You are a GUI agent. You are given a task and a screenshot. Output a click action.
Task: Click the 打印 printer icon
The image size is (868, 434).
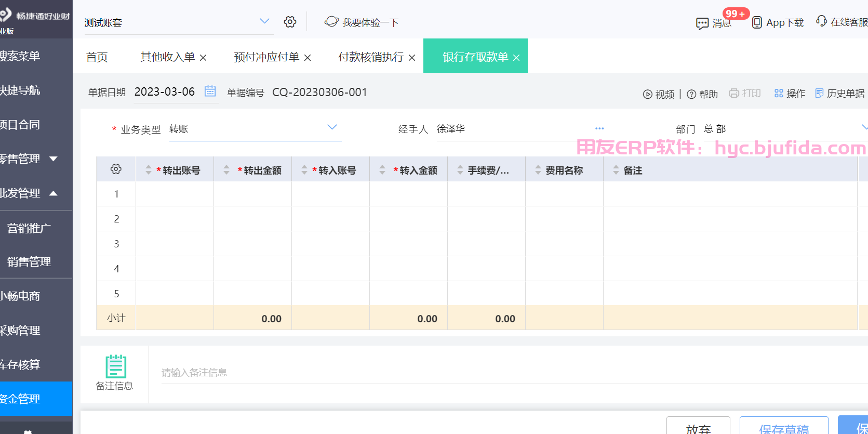coord(734,93)
